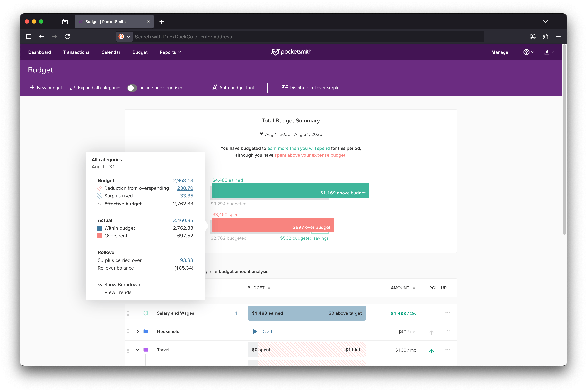Screen dimensions: 587x392
Task: Click Expand all categories
Action: [x=95, y=88]
